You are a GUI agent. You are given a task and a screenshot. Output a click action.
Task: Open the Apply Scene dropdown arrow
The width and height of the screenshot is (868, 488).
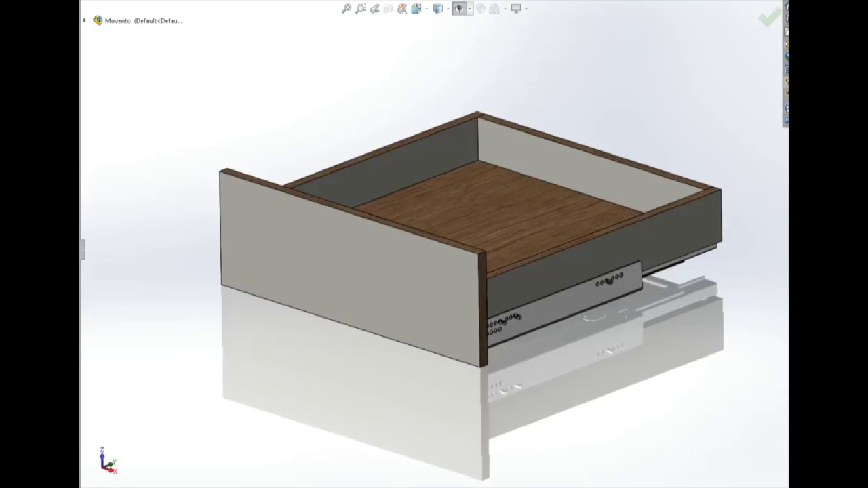[505, 9]
